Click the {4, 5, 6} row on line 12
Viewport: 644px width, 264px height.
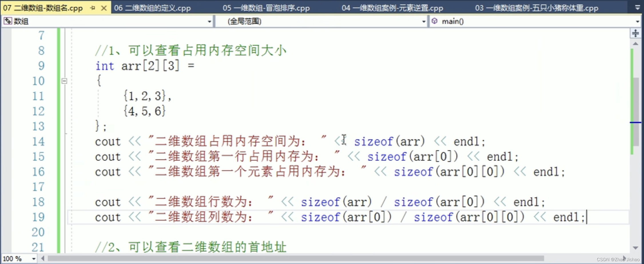pos(144,111)
